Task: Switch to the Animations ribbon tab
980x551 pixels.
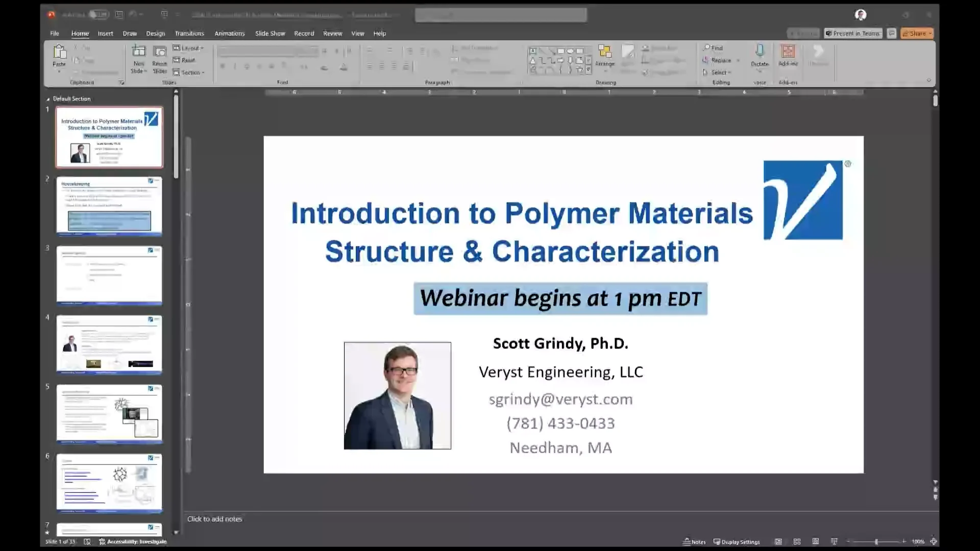Action: (x=229, y=33)
